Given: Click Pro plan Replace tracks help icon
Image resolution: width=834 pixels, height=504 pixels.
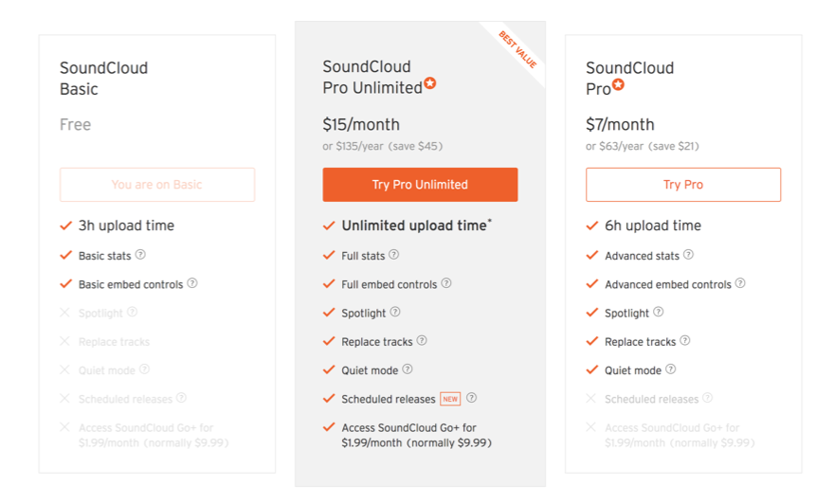Looking at the screenshot, I should (x=685, y=341).
